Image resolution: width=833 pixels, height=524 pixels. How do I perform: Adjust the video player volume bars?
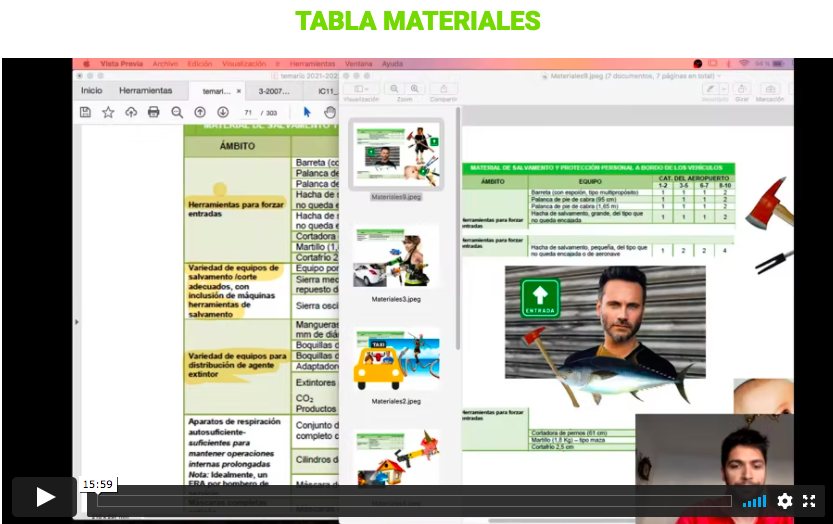(754, 501)
